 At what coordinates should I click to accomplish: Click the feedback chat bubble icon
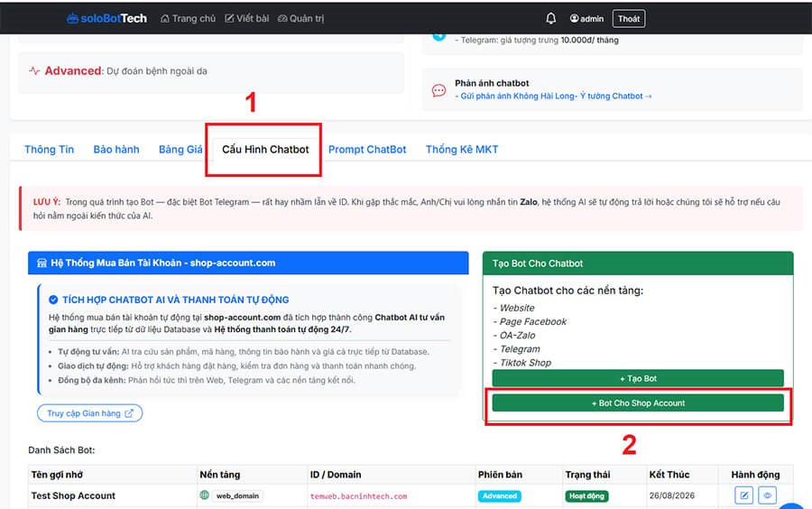(x=438, y=90)
